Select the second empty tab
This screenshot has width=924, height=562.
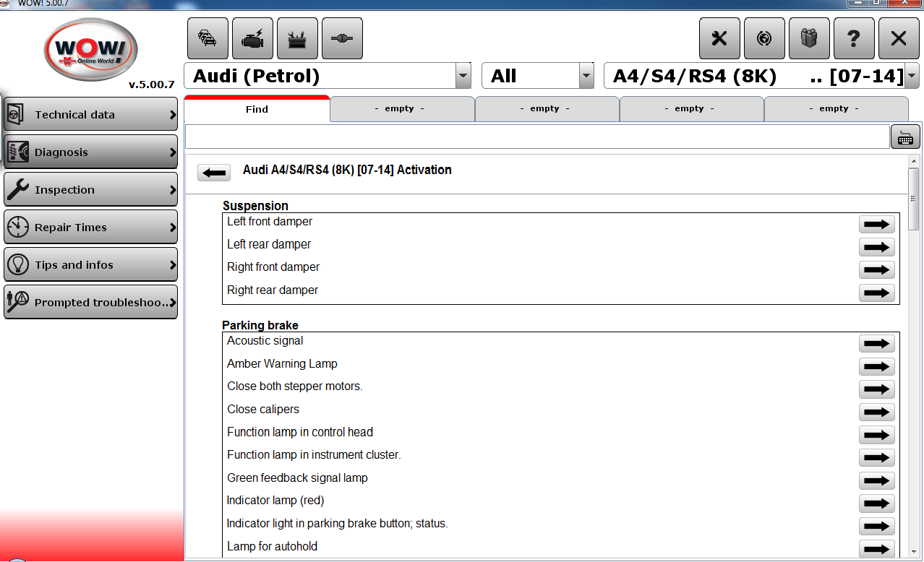pyautogui.click(x=547, y=109)
